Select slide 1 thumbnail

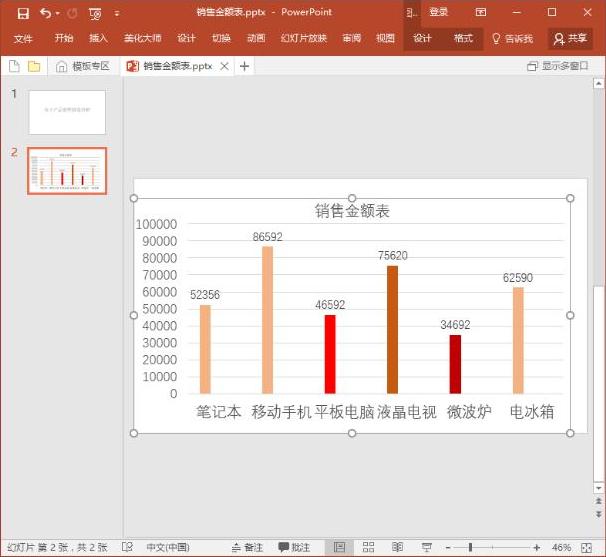pyautogui.click(x=67, y=112)
